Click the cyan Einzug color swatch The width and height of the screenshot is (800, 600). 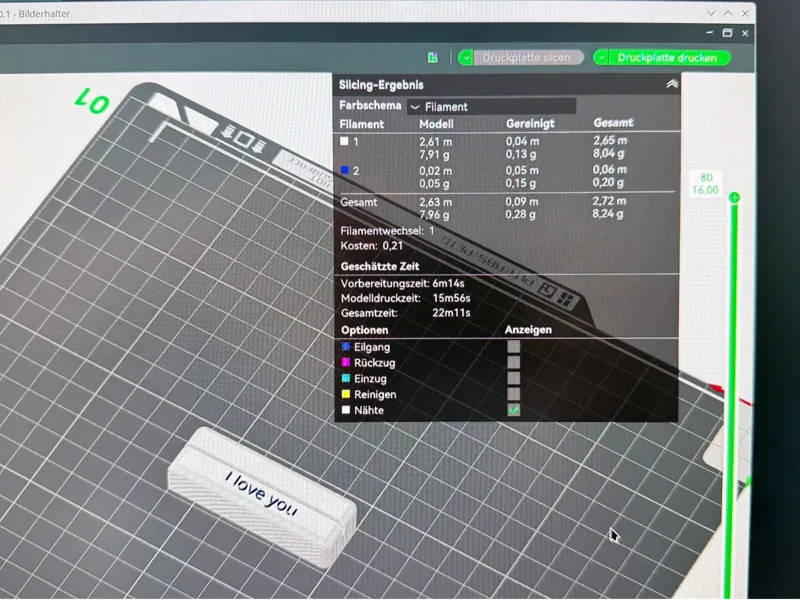click(346, 378)
